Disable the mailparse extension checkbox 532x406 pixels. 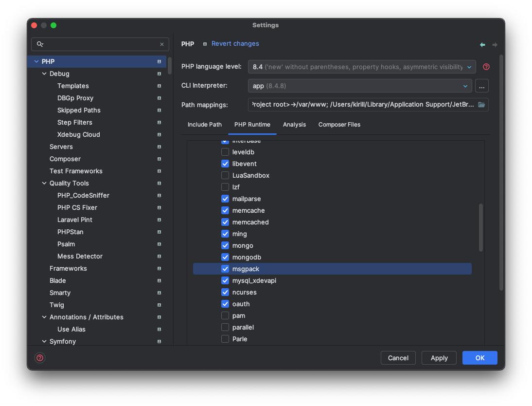click(225, 199)
